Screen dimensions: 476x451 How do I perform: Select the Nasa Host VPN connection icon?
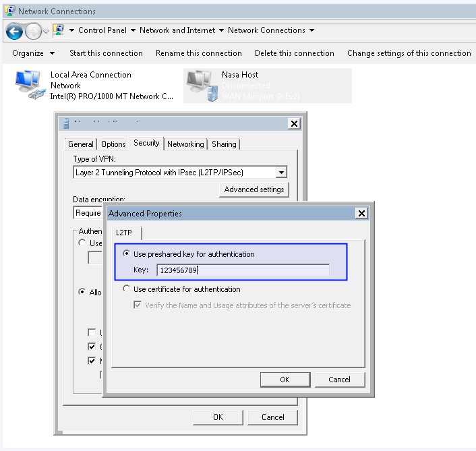tap(202, 86)
